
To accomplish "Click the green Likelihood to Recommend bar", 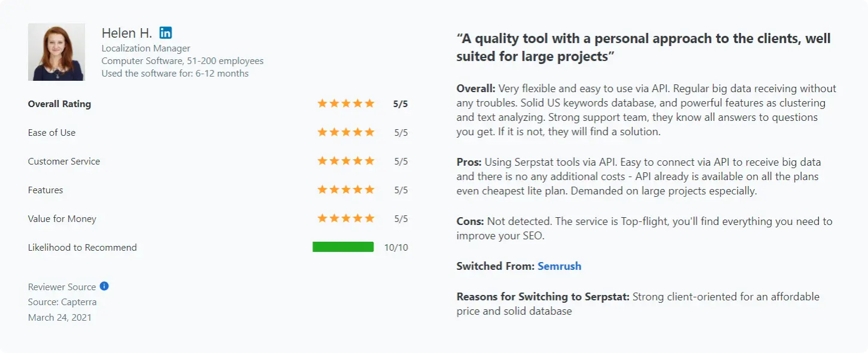I will 343,247.
